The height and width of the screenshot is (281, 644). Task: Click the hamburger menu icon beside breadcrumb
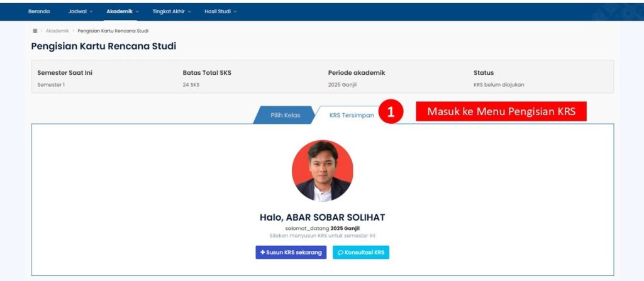[x=35, y=31]
